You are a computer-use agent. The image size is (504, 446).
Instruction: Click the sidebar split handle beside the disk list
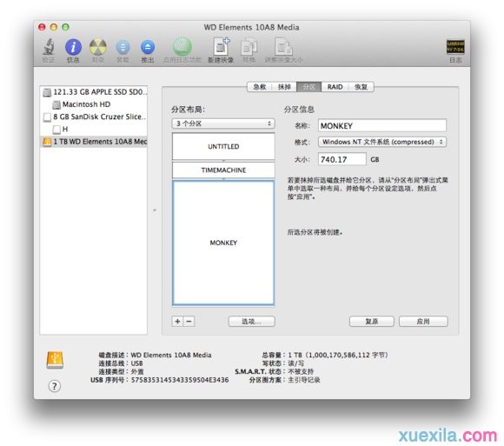click(155, 210)
